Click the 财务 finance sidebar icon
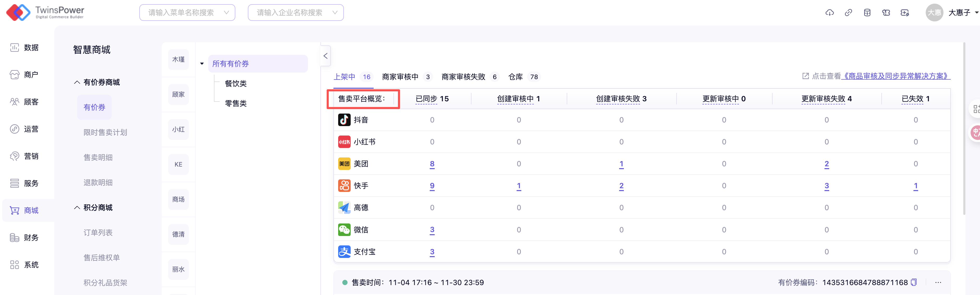 point(14,238)
